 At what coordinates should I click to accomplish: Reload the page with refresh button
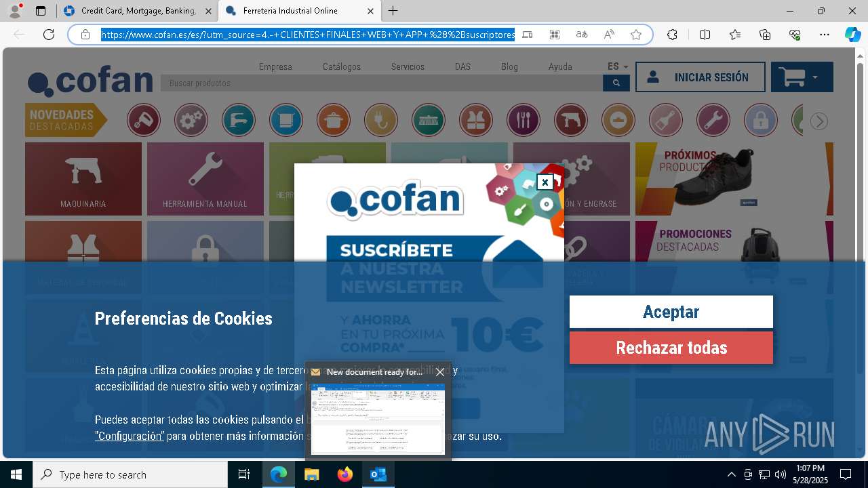click(x=49, y=35)
